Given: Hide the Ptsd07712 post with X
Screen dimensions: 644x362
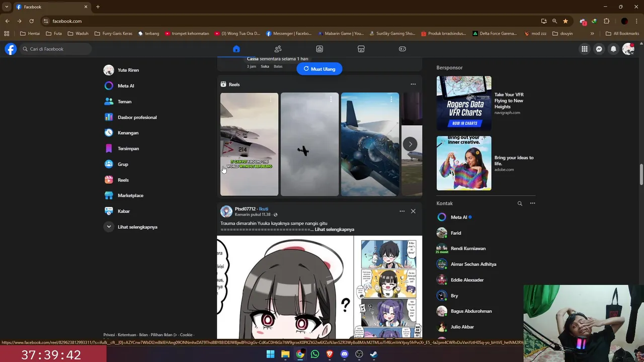Looking at the screenshot, I should [413, 211].
